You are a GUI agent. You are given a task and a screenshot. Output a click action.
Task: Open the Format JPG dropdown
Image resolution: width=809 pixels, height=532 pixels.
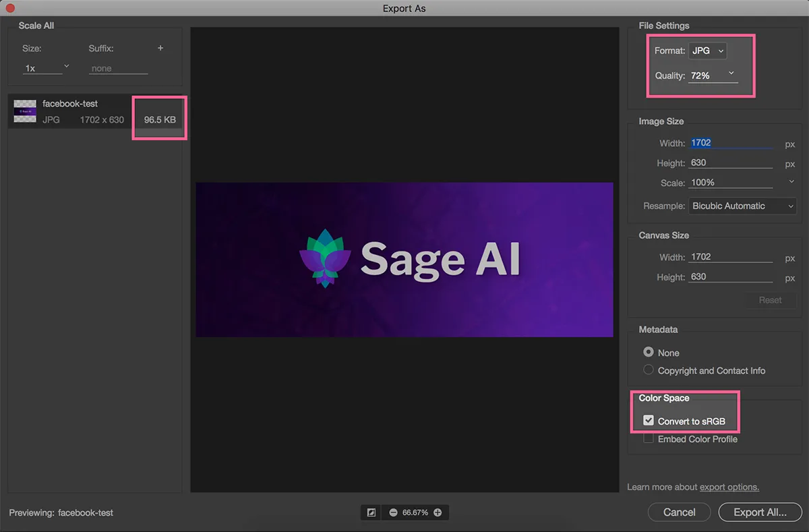[707, 51]
